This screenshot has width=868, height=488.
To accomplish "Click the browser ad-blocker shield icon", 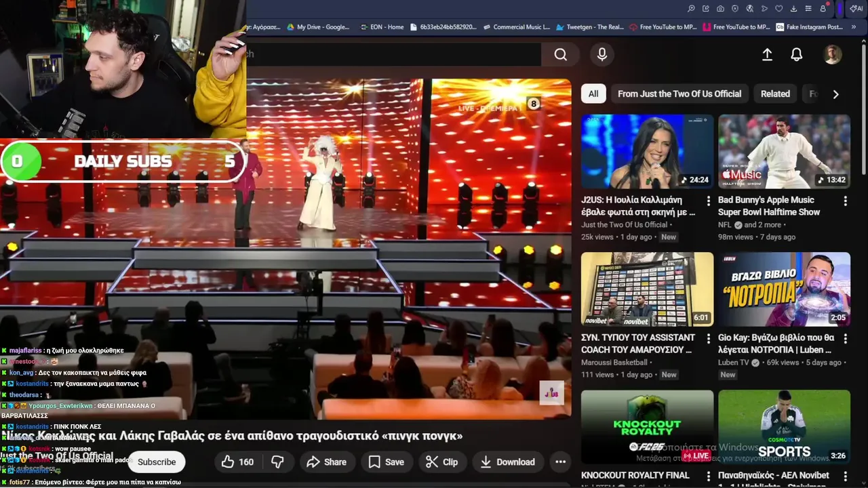I will [735, 9].
